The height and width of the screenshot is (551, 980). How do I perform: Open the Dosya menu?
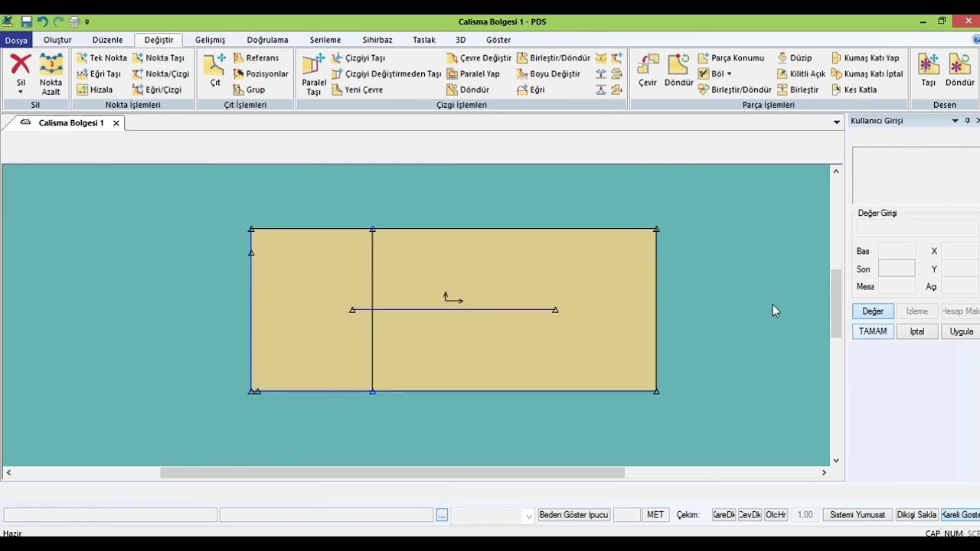pyautogui.click(x=16, y=40)
